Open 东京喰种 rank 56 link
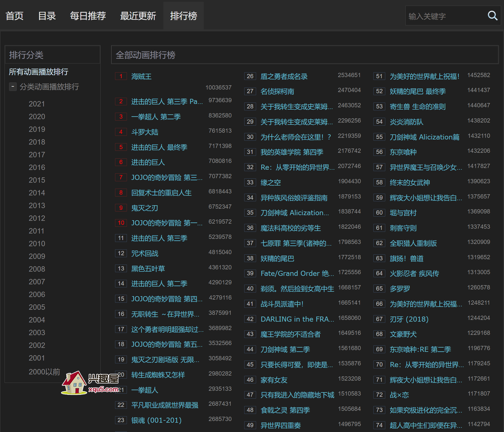The width and height of the screenshot is (504, 432). tap(403, 152)
